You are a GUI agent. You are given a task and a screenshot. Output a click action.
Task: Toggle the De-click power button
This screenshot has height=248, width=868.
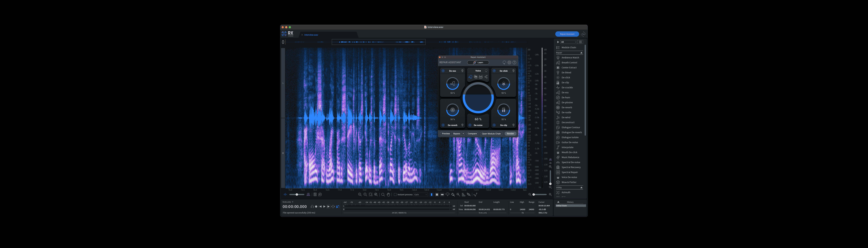click(494, 71)
